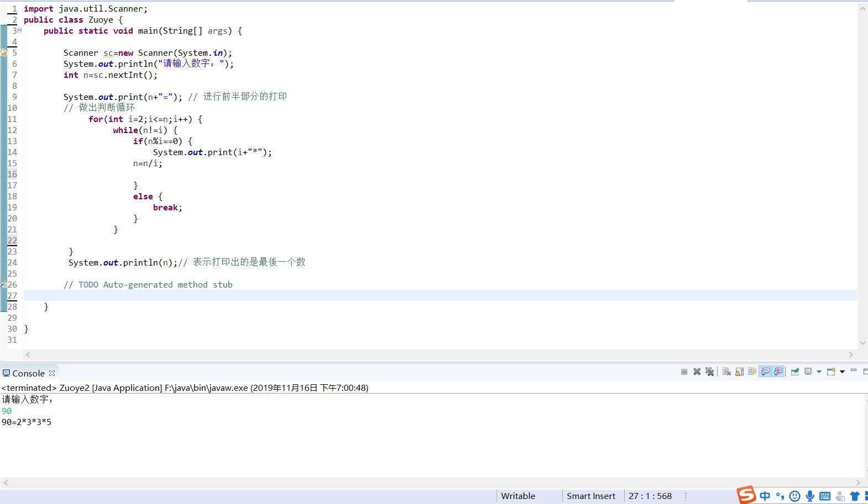
Task: Click the System.out.print(i+"*") statement
Action: [x=213, y=152]
